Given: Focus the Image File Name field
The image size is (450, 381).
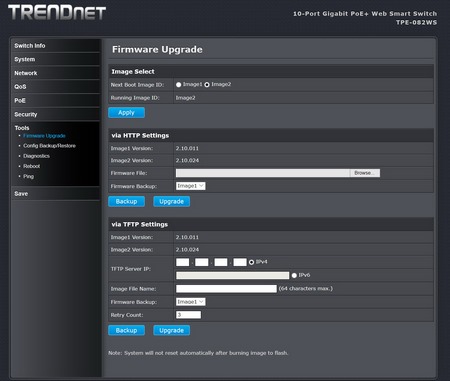Looking at the screenshot, I should tap(226, 289).
